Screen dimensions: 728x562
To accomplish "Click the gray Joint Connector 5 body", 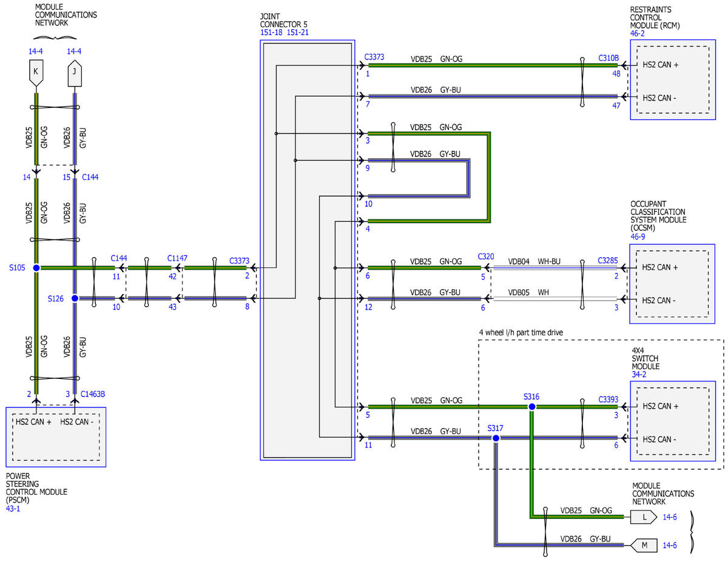I will click(x=308, y=250).
